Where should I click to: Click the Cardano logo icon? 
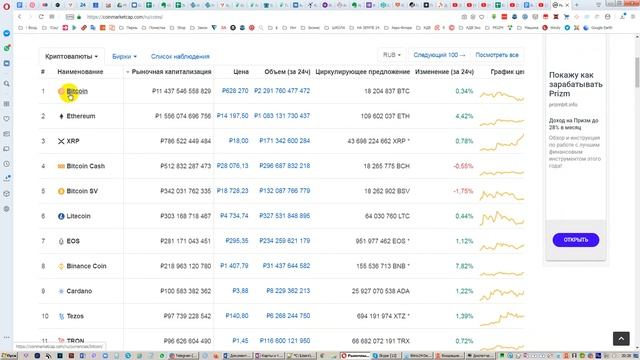[x=61, y=291]
